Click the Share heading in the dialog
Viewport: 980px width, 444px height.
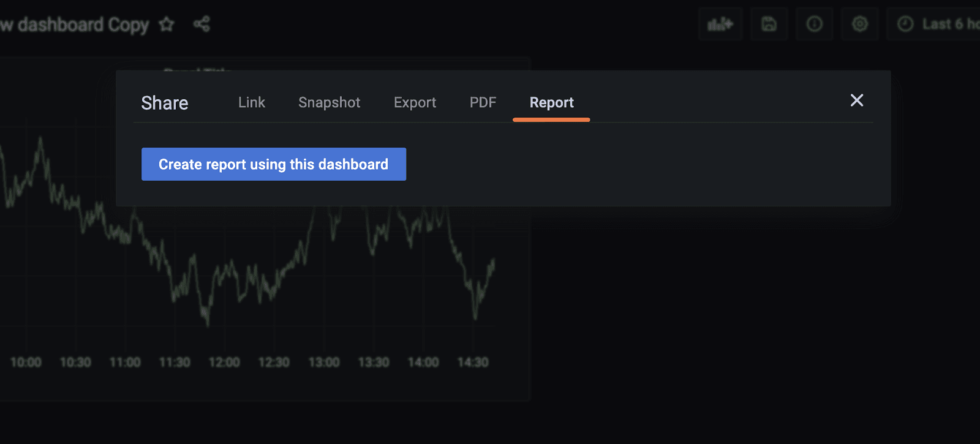pos(164,103)
